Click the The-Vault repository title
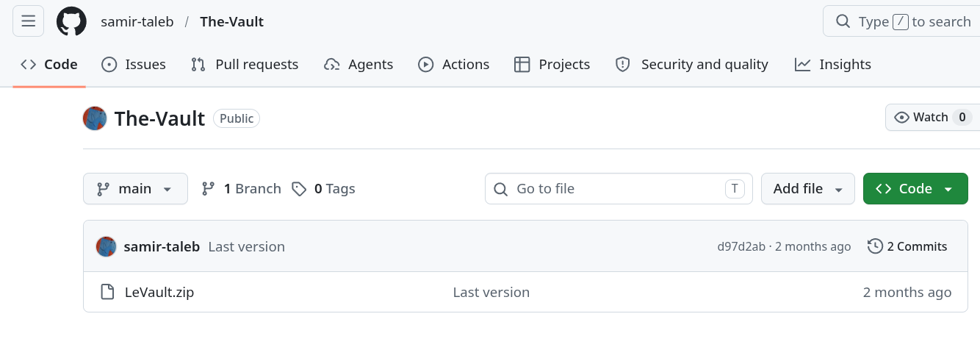980x361 pixels. tap(159, 118)
